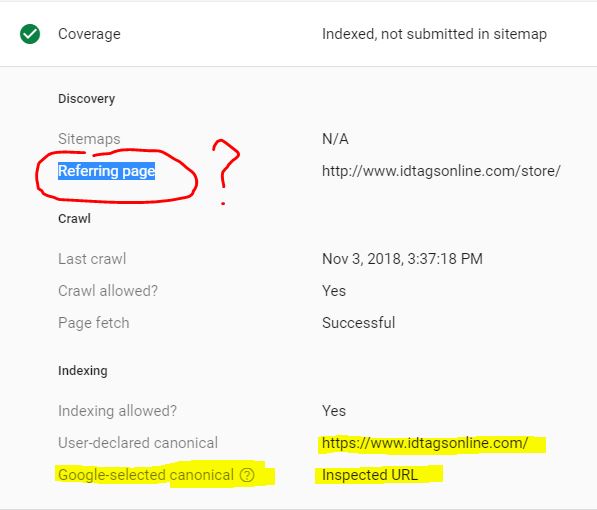The width and height of the screenshot is (597, 510).
Task: Click the Discovery section heading
Action: 86,99
